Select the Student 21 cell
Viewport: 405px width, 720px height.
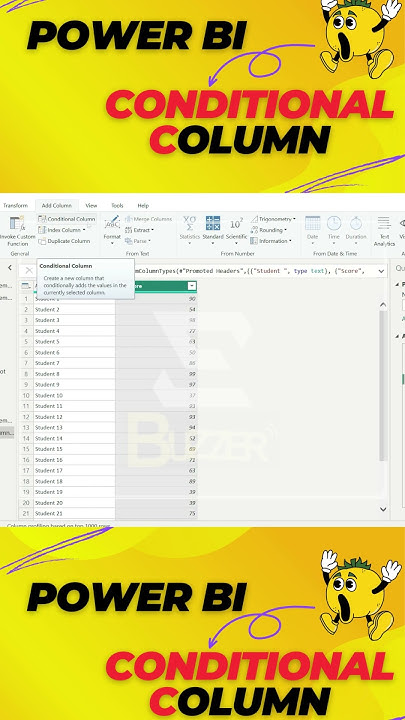[74, 513]
